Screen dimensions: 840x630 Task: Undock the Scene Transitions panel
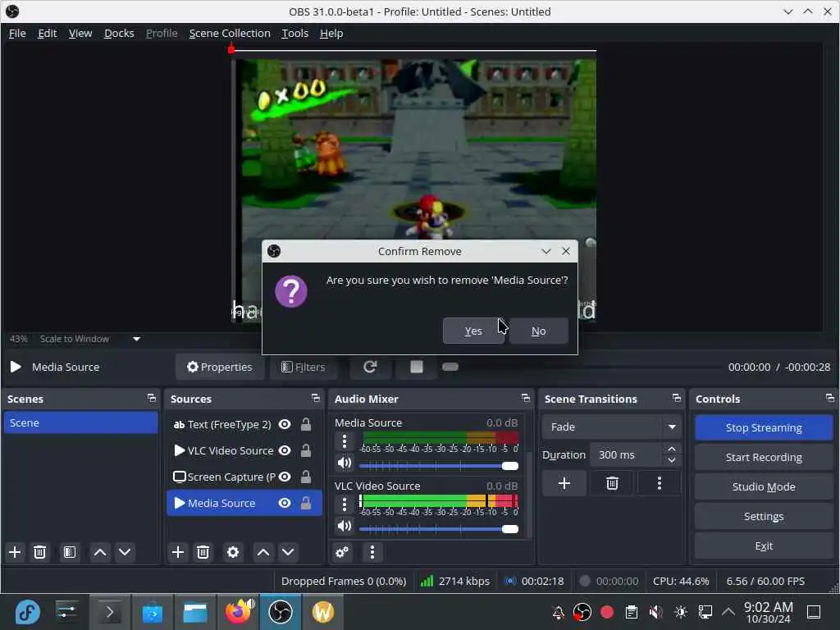tap(677, 398)
